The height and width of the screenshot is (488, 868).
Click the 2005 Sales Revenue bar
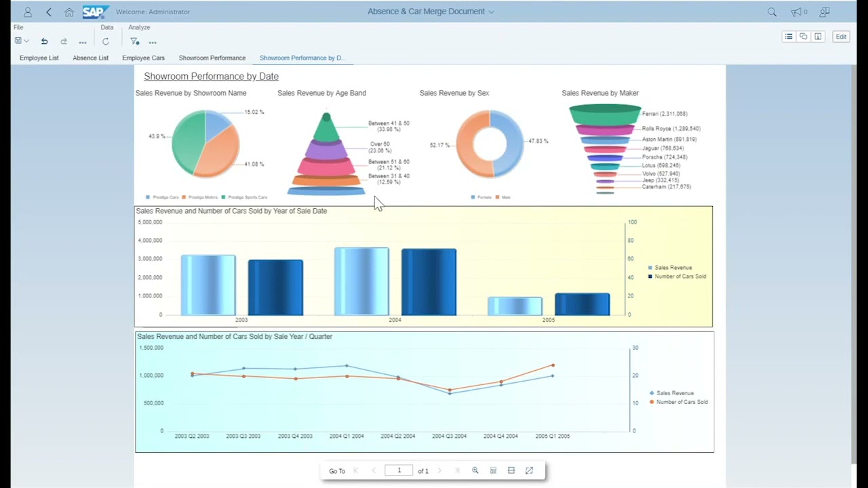coord(515,306)
